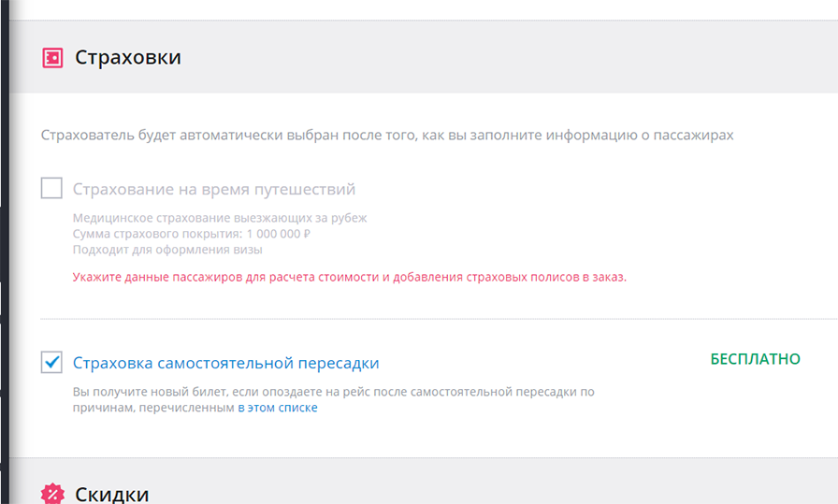Screen dimensions: 838x504
Task: Uncheck the Страховка самостоятельной пересадки checkbox
Action: click(x=51, y=363)
